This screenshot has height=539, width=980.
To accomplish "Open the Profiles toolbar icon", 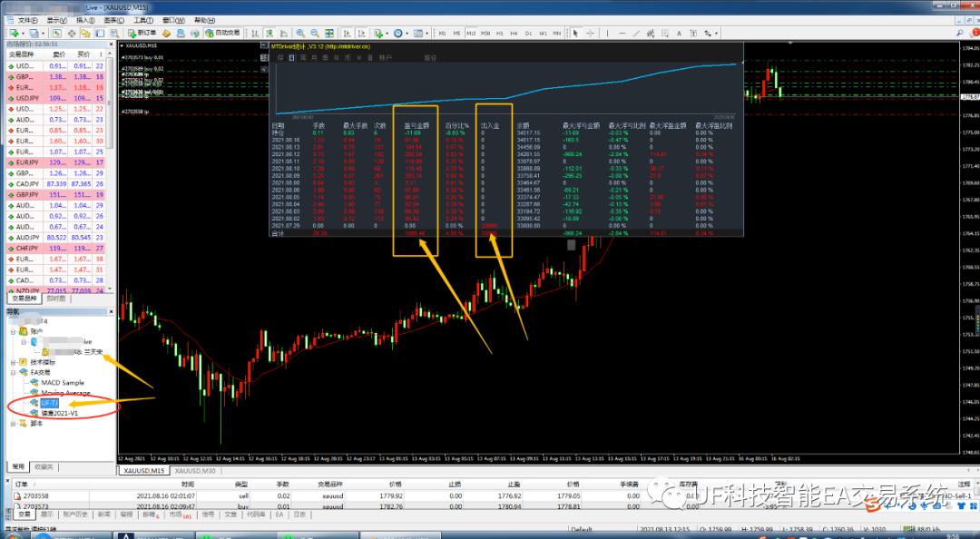I will pyautogui.click(x=34, y=33).
